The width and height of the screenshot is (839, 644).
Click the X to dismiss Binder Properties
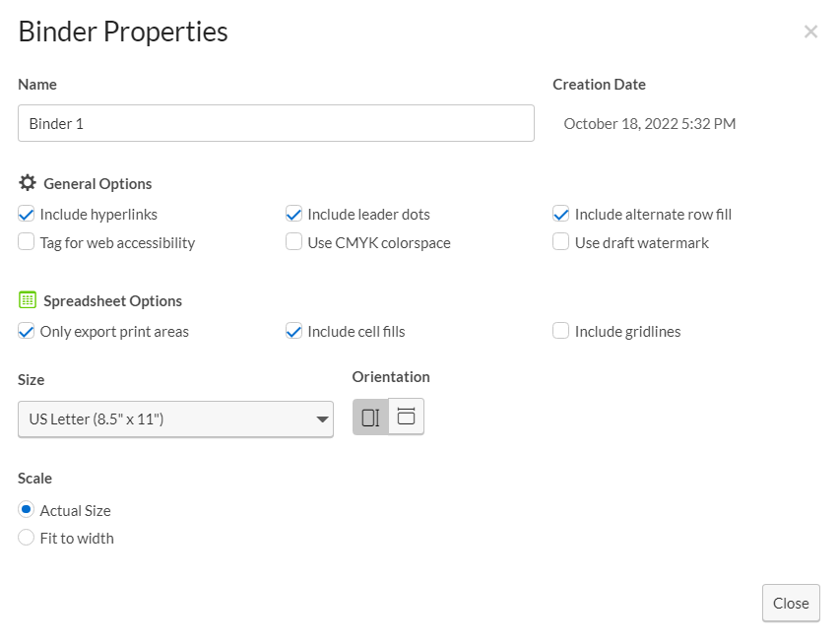[810, 31]
